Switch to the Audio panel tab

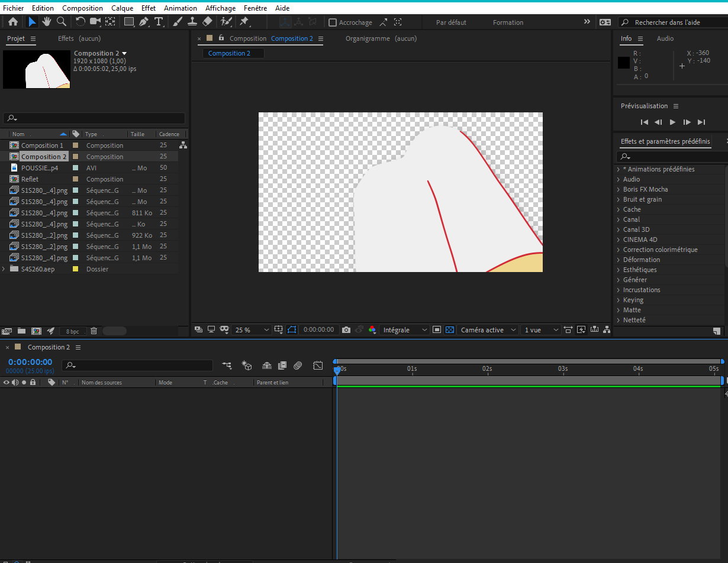point(665,38)
